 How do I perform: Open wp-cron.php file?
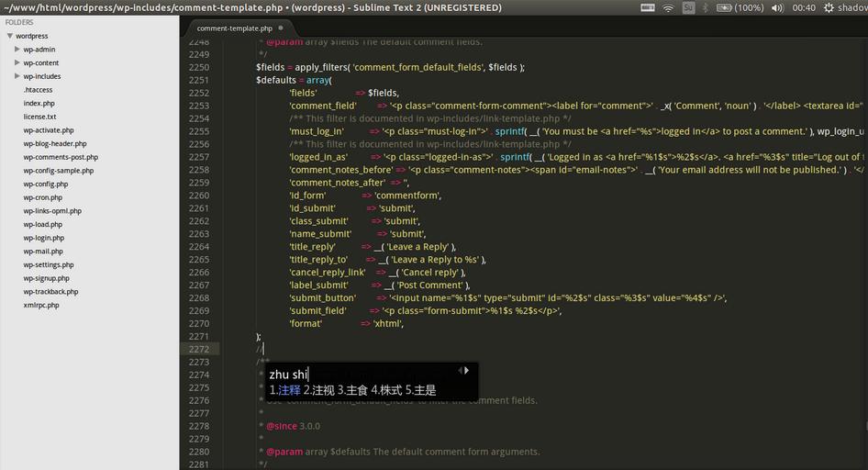42,197
